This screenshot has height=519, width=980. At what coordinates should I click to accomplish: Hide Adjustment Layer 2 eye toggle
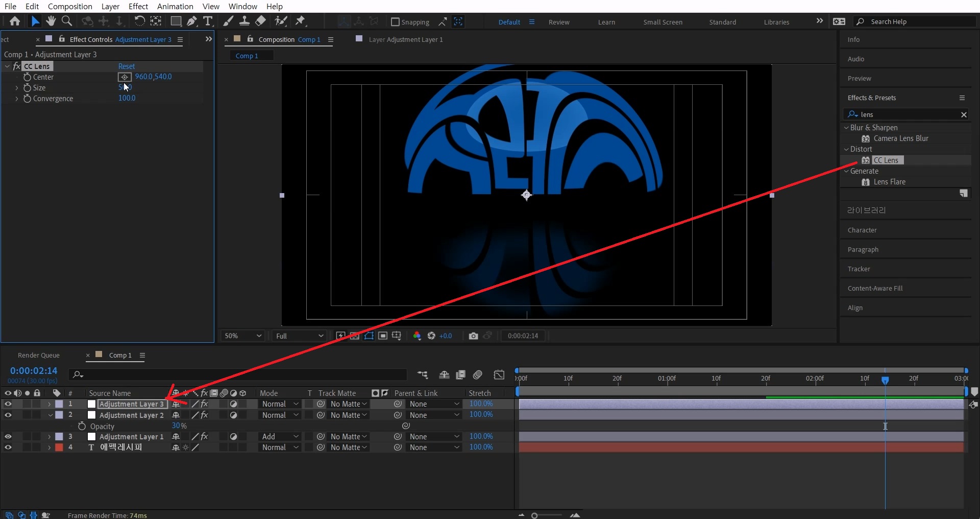click(x=8, y=415)
